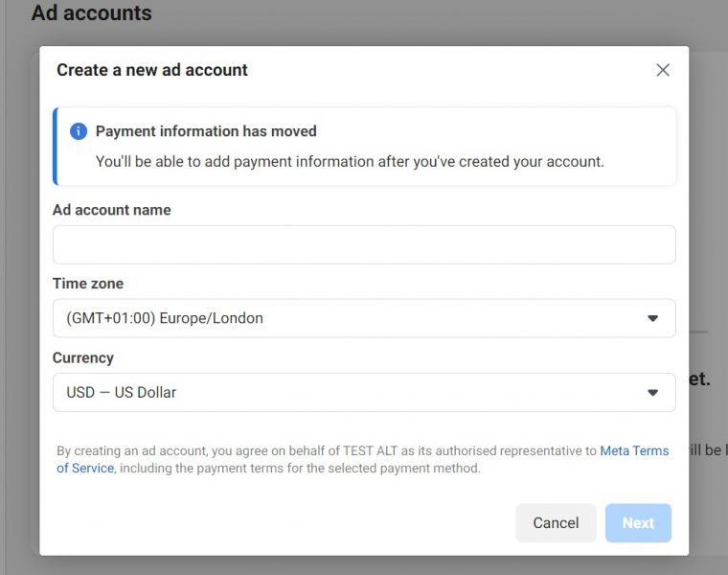The image size is (728, 575).
Task: Close the Create a new ad account dialog
Action: (x=663, y=70)
